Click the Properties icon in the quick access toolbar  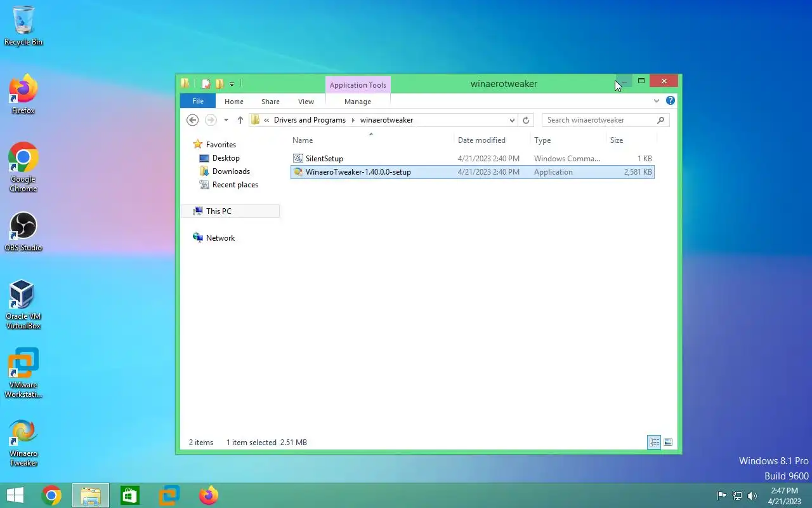click(x=206, y=84)
